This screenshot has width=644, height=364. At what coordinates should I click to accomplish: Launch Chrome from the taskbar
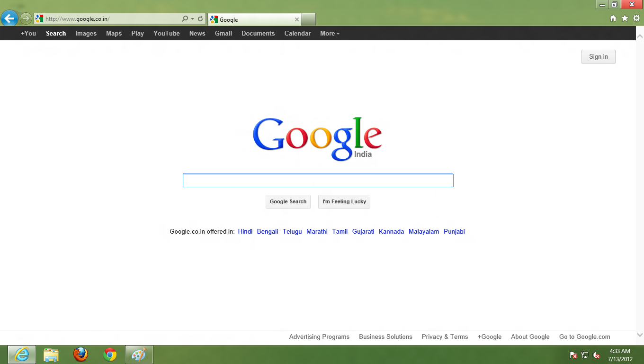coord(110,355)
